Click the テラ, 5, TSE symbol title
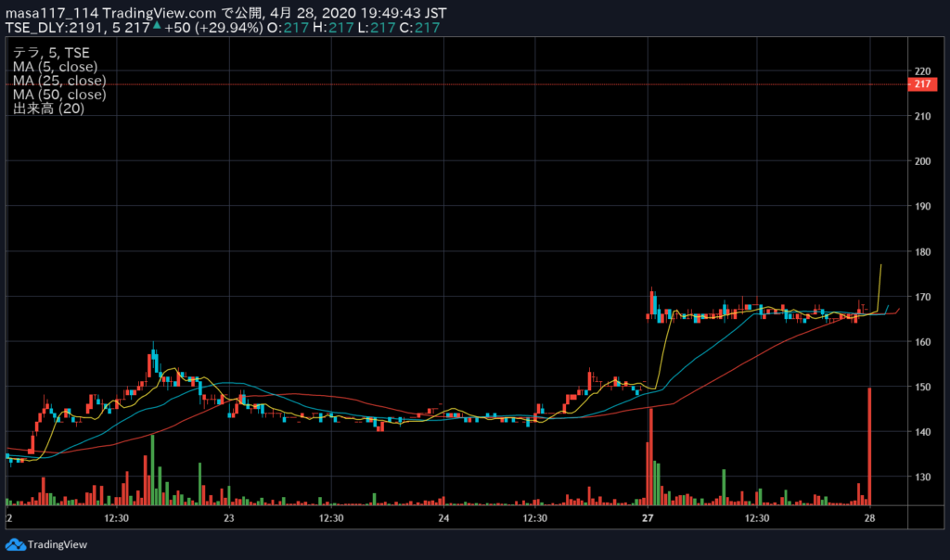The height and width of the screenshot is (560, 950). pyautogui.click(x=51, y=53)
